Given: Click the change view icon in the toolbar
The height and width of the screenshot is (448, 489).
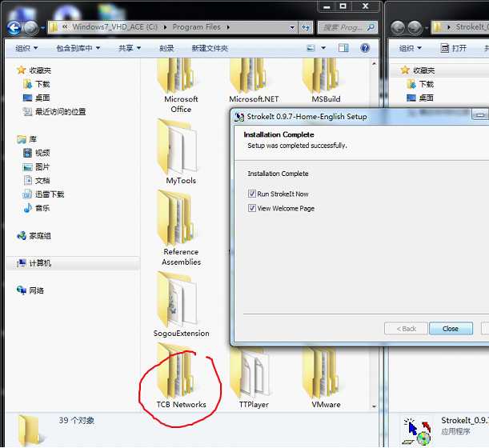Looking at the screenshot, I should coord(311,48).
